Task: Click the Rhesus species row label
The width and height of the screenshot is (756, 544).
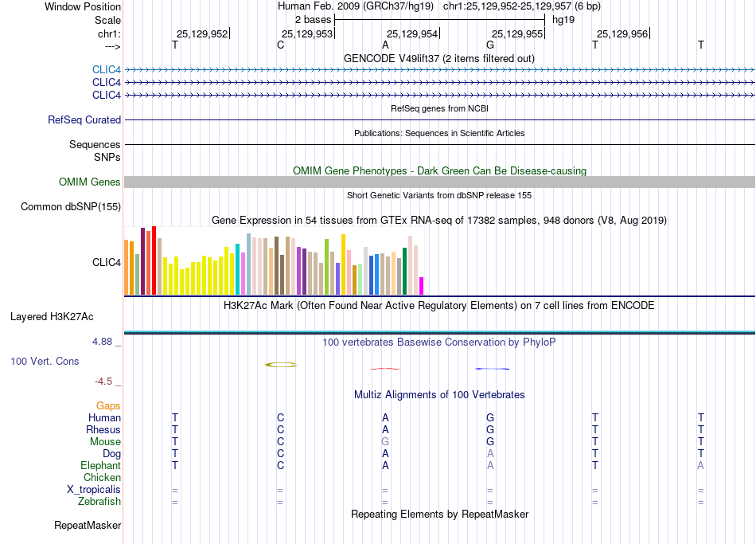Action: [x=103, y=429]
